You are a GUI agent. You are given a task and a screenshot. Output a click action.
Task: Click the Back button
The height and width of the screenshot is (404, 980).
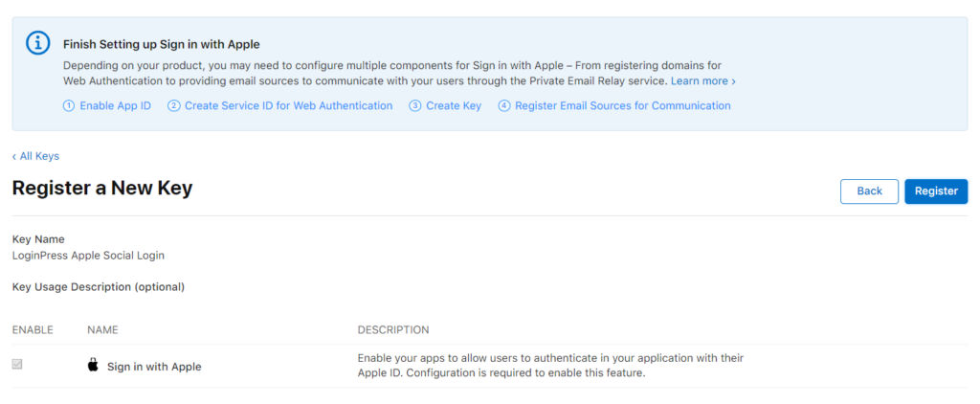[869, 191]
